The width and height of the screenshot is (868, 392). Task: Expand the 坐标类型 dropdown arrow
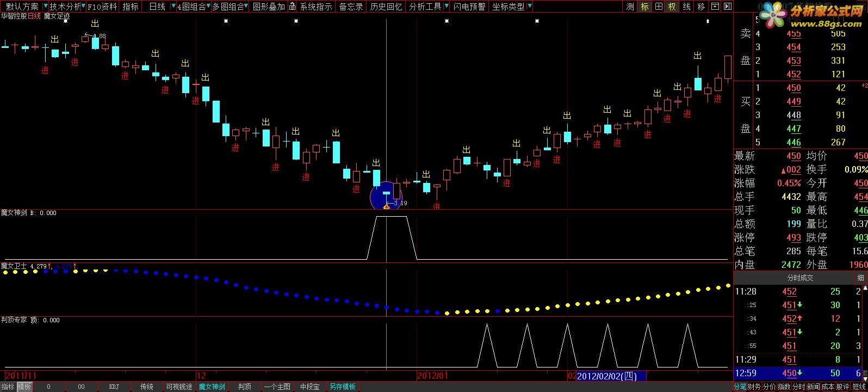[x=530, y=7]
